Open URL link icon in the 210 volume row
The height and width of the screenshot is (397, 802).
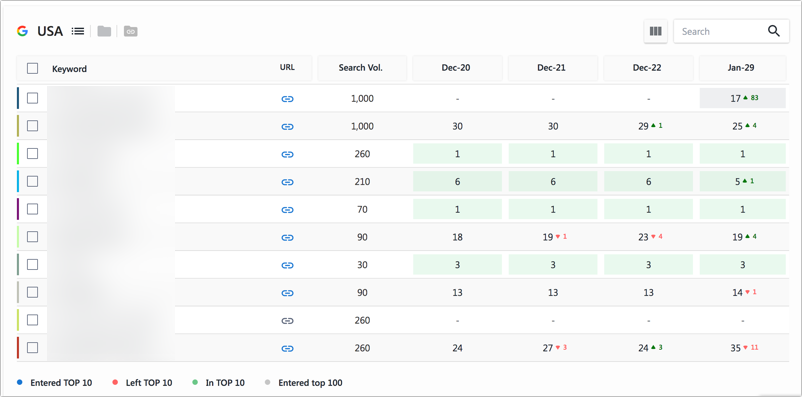tap(287, 182)
